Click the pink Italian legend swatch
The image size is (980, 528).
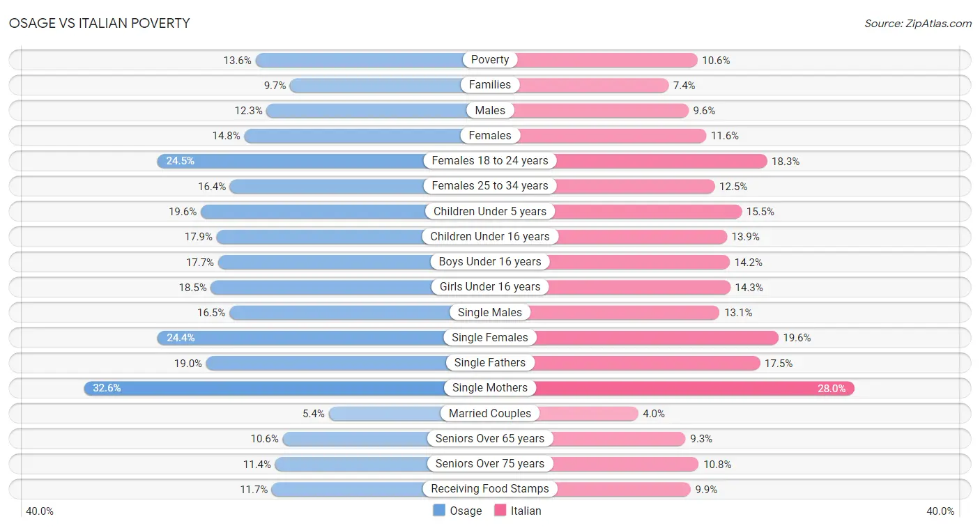pos(500,511)
